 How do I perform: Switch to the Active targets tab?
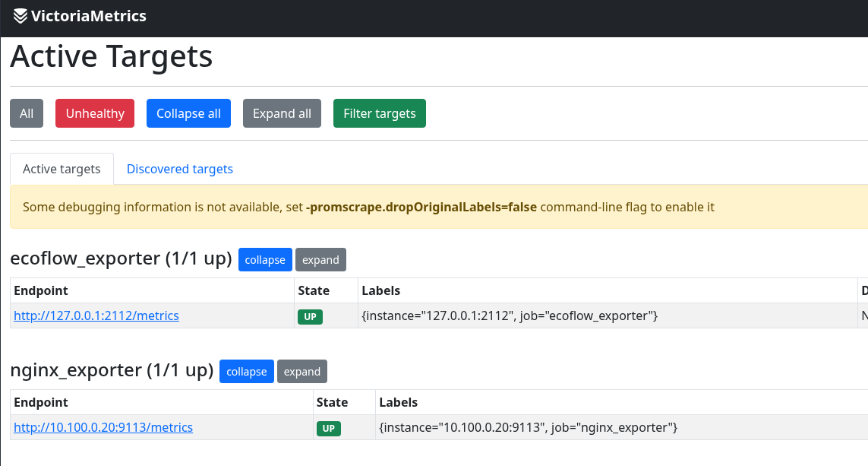pos(62,169)
